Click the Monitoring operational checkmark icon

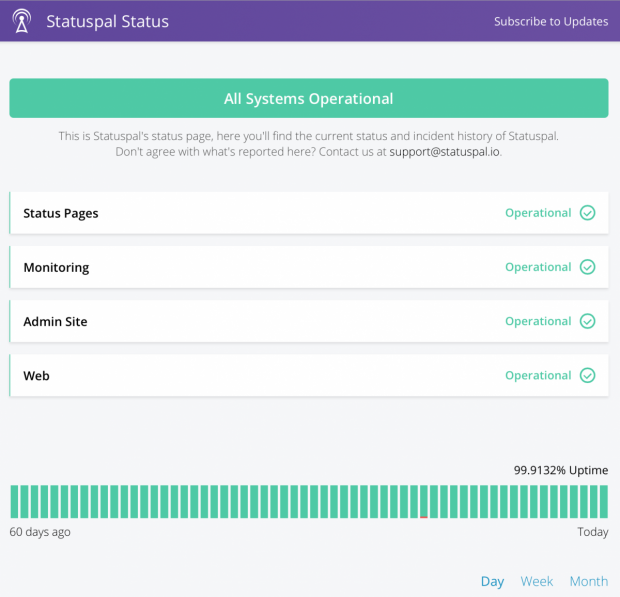[x=587, y=267]
